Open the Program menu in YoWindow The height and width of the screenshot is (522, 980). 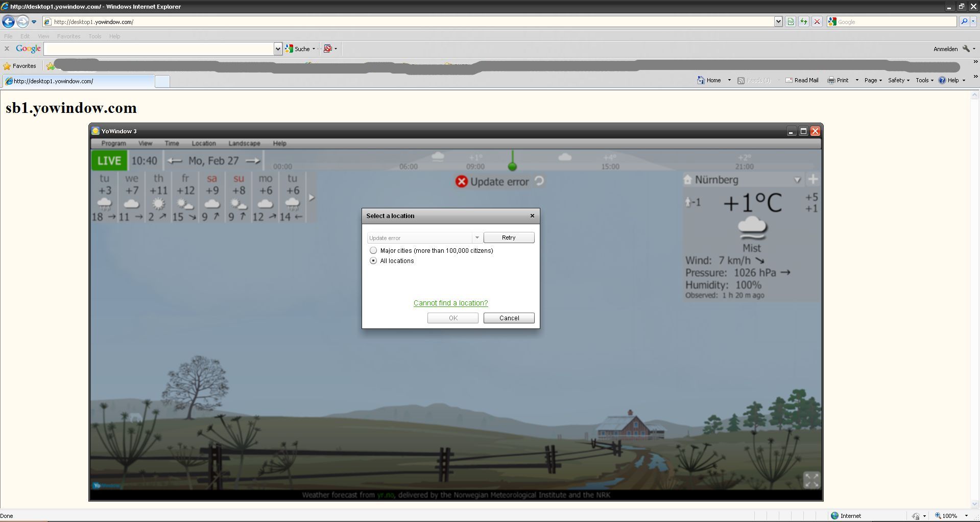click(113, 144)
